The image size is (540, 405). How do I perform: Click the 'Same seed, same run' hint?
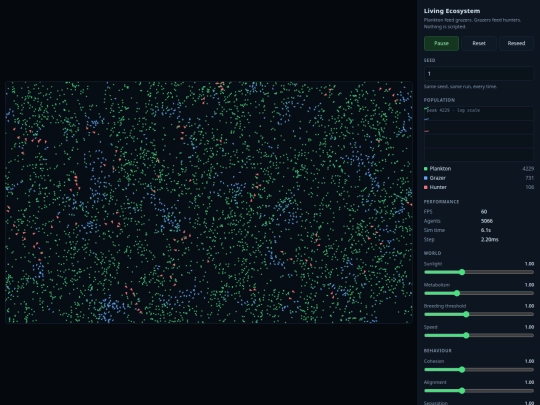pyautogui.click(x=460, y=87)
